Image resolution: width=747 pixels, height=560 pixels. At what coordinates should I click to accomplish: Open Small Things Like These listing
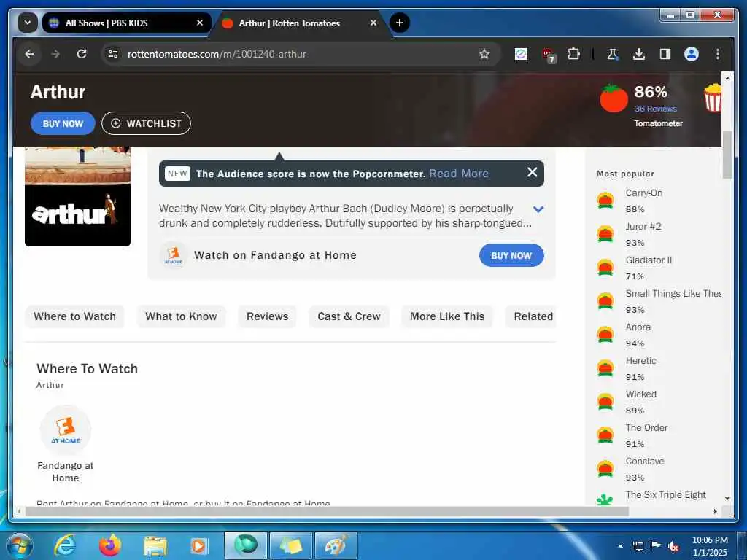click(x=673, y=293)
